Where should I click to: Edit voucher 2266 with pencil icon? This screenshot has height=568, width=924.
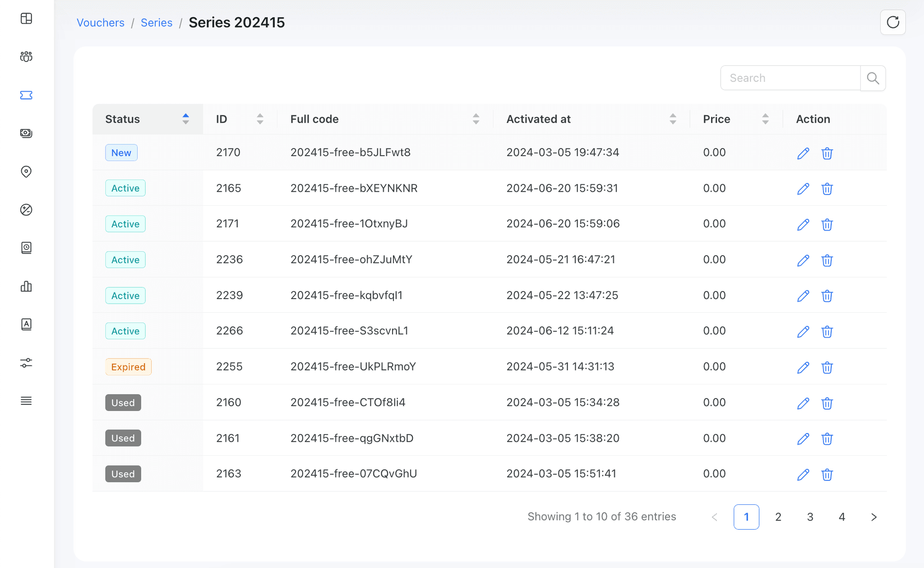pyautogui.click(x=803, y=332)
